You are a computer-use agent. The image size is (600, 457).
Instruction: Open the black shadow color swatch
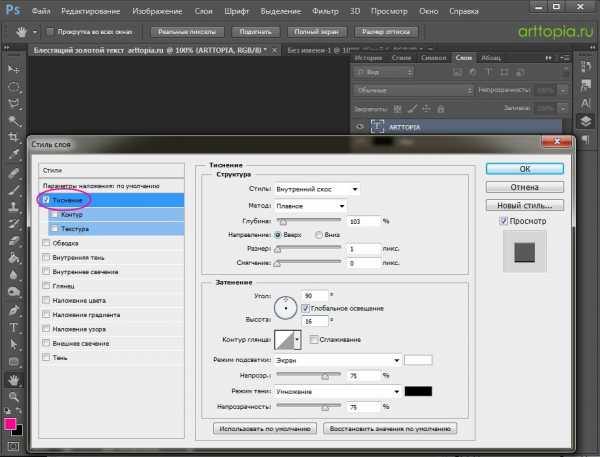(418, 391)
